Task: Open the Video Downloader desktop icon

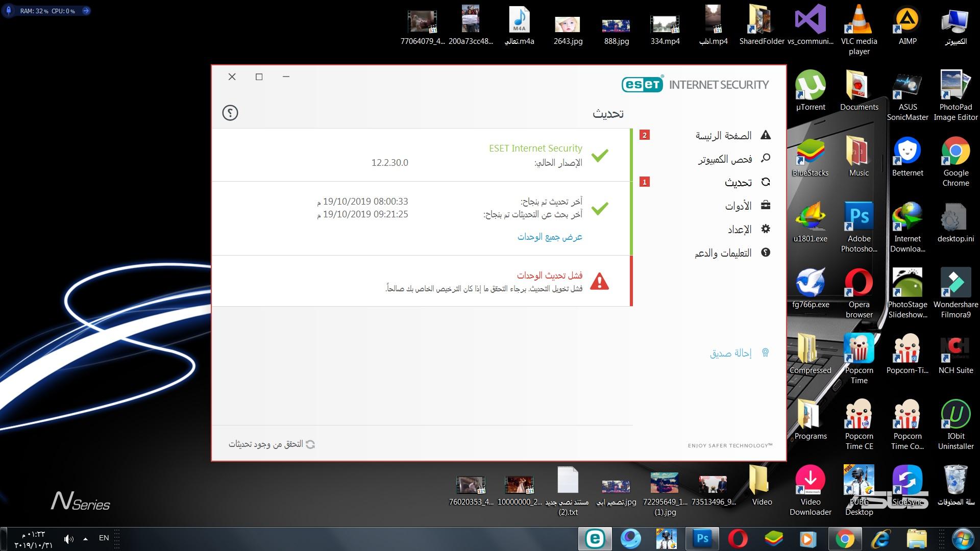Action: 811,490
